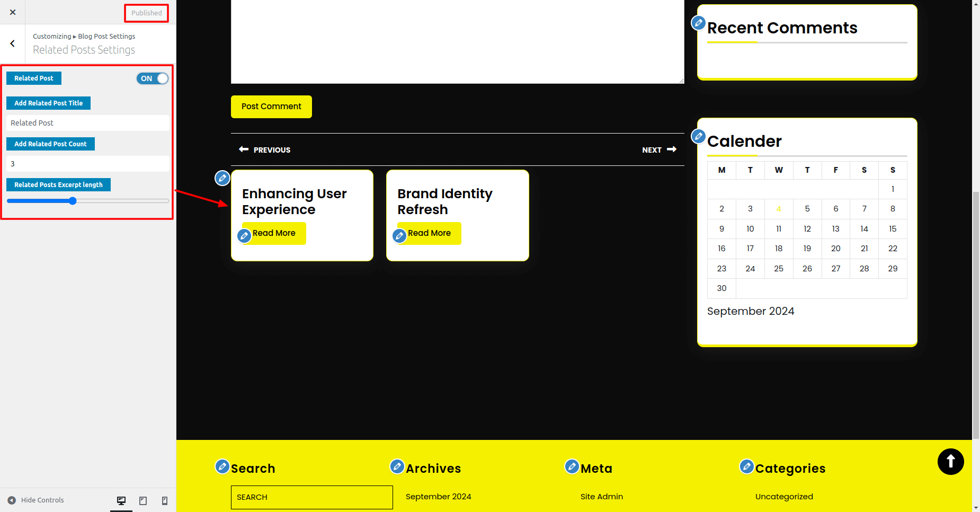The height and width of the screenshot is (512, 980).
Task: Open the September 2024 archive link
Action: point(438,497)
